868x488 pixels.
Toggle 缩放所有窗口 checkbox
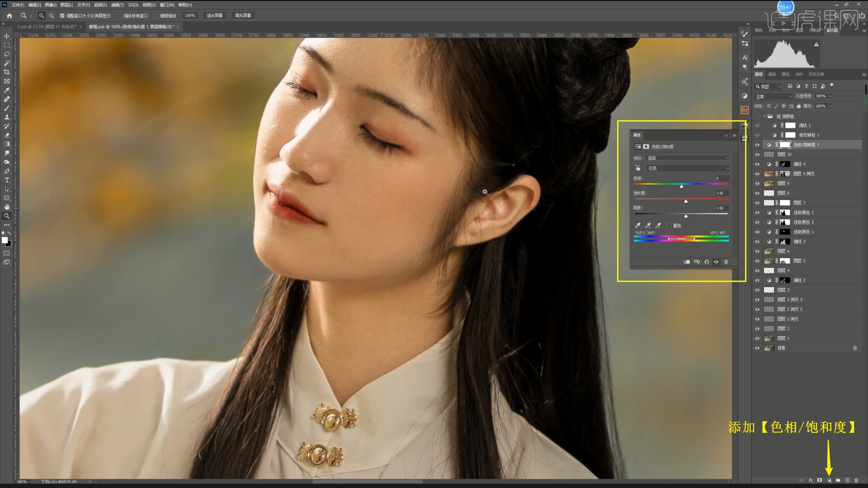120,16
